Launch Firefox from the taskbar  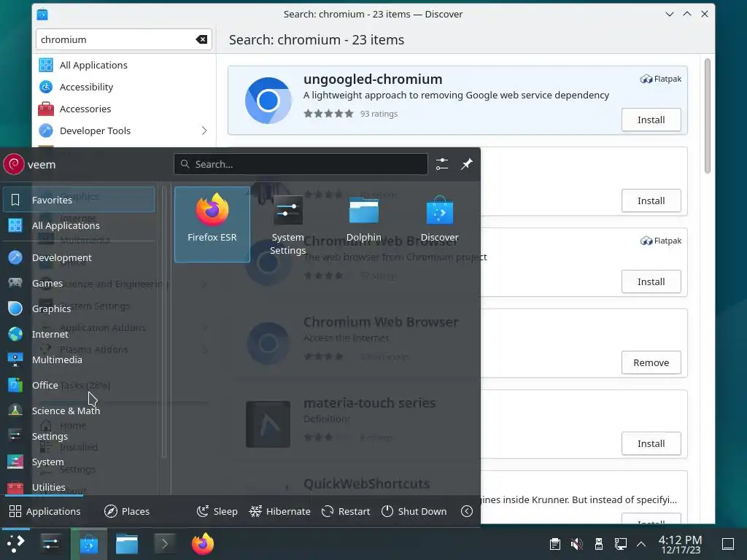click(203, 544)
